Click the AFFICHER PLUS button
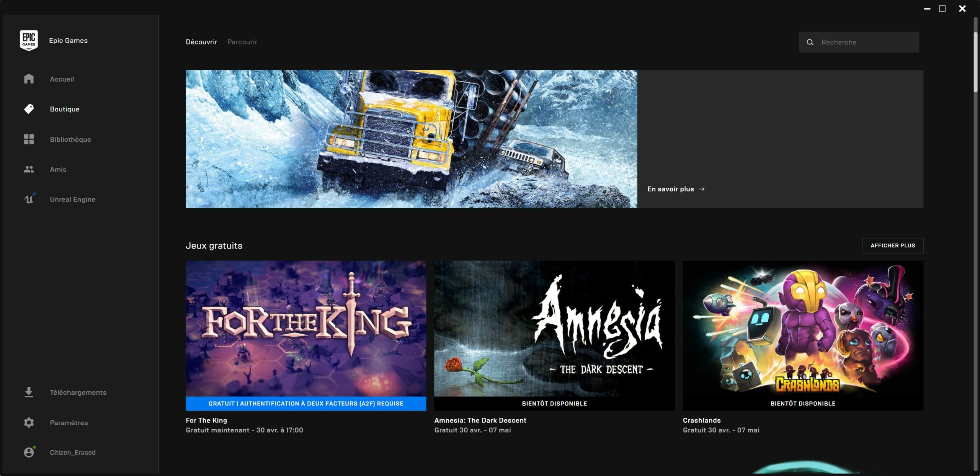The image size is (980, 476). 892,245
